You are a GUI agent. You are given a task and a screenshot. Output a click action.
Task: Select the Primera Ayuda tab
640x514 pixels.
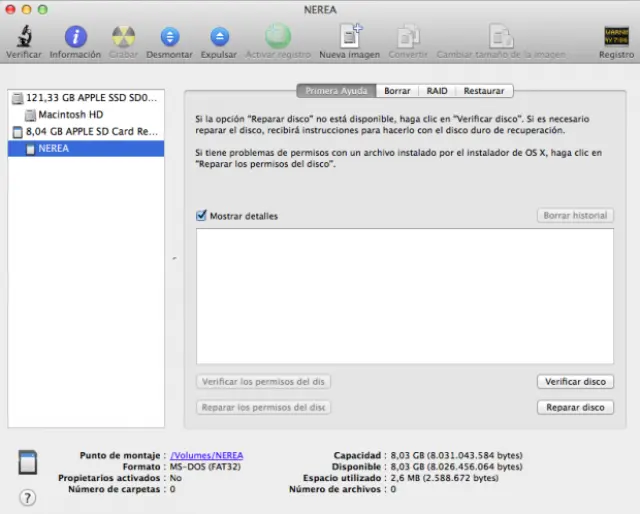click(x=336, y=91)
